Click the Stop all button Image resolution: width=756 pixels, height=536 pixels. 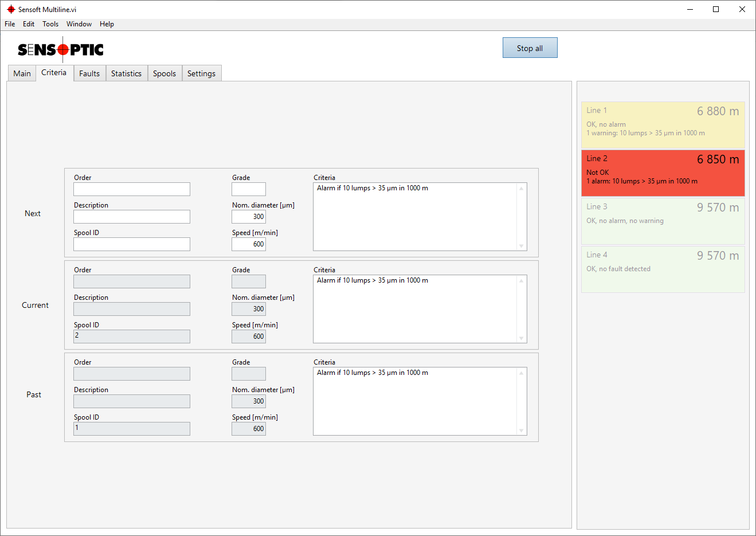pyautogui.click(x=530, y=48)
